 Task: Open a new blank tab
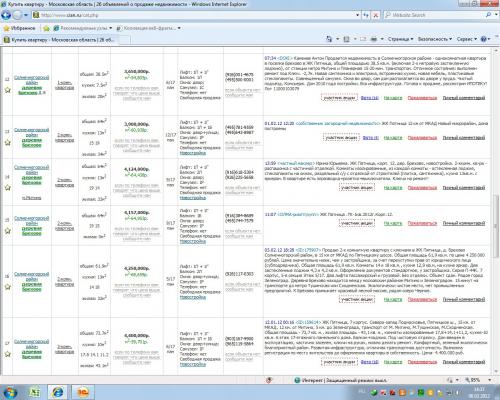(x=124, y=40)
